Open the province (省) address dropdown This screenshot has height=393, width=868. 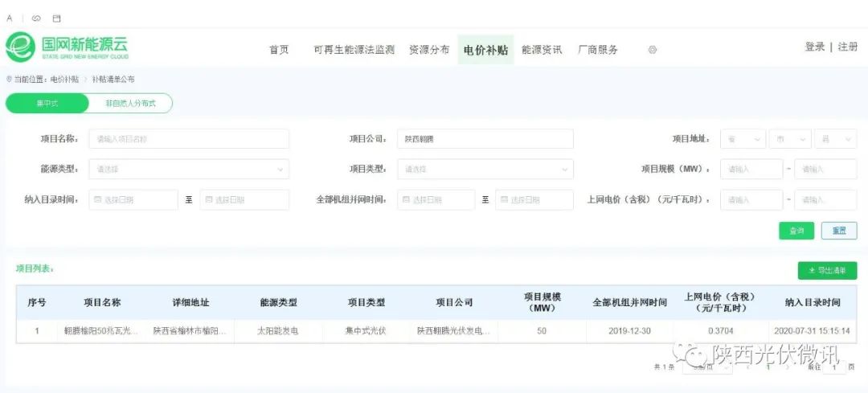[743, 139]
